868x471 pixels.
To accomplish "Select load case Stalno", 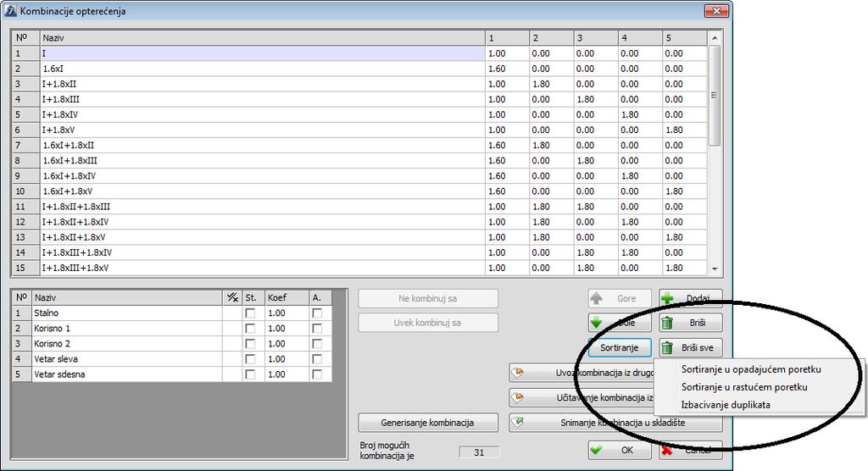I will tap(127, 313).
